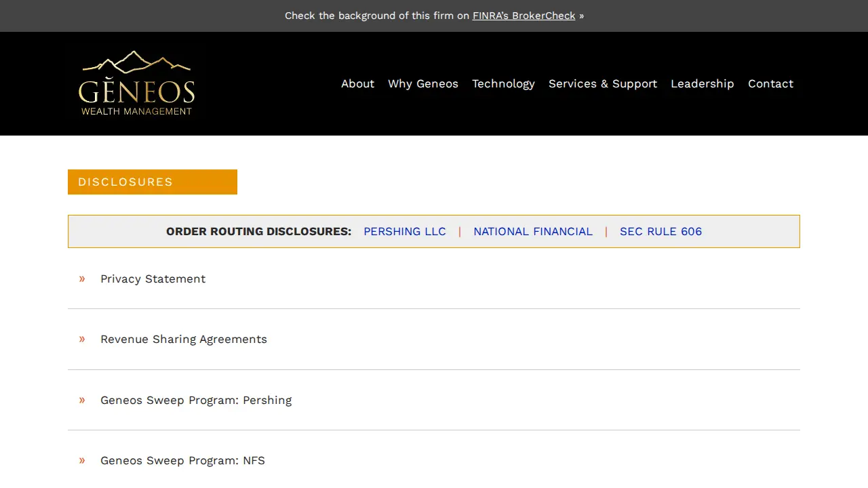868x488 pixels.
Task: Click the orange Disclosures heading
Action: point(153,182)
